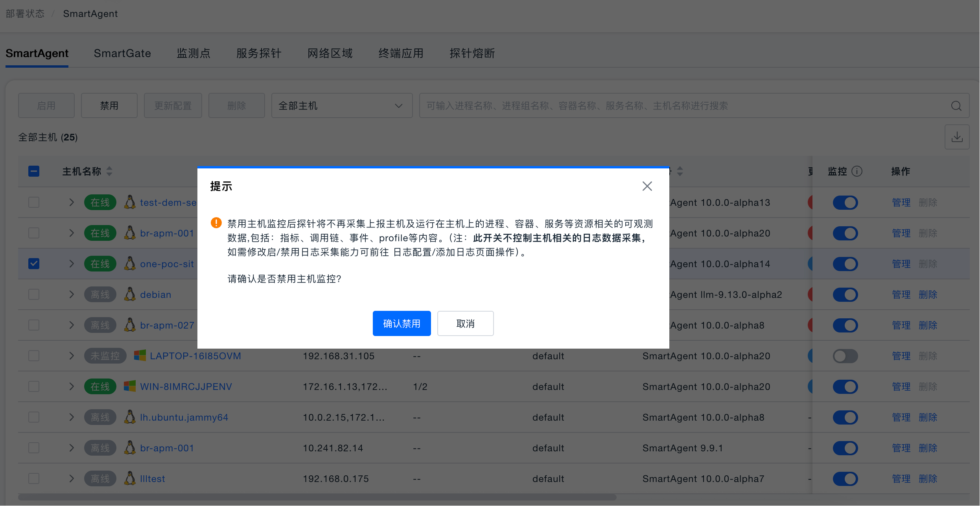Click the 在线 status badge of WIN-8IMRCJJPENV

click(100, 386)
